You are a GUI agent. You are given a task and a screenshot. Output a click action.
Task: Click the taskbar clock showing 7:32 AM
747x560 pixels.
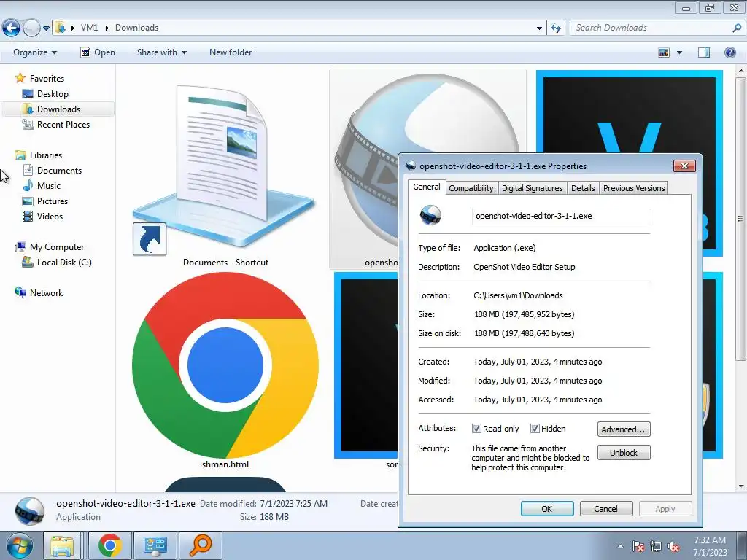click(x=710, y=546)
